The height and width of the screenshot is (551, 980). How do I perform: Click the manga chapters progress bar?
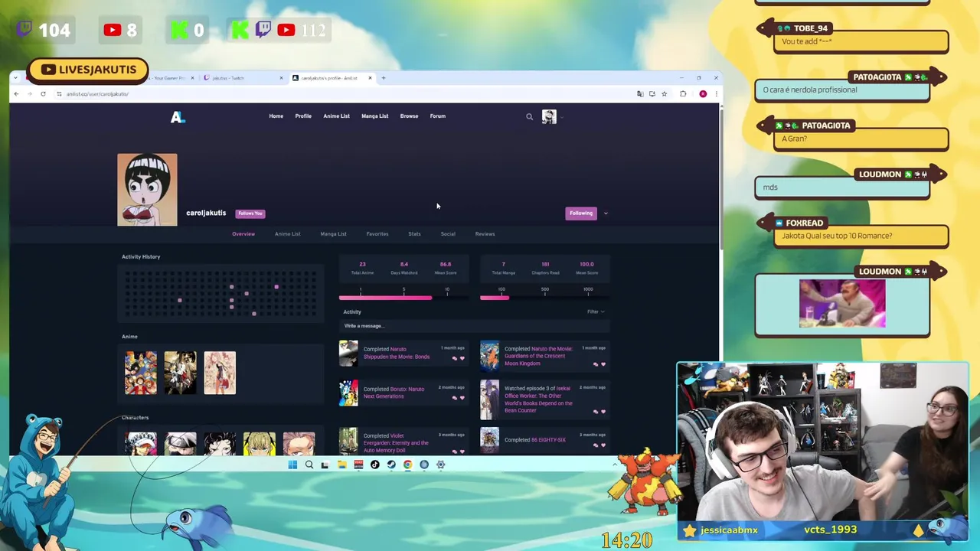[545, 297]
